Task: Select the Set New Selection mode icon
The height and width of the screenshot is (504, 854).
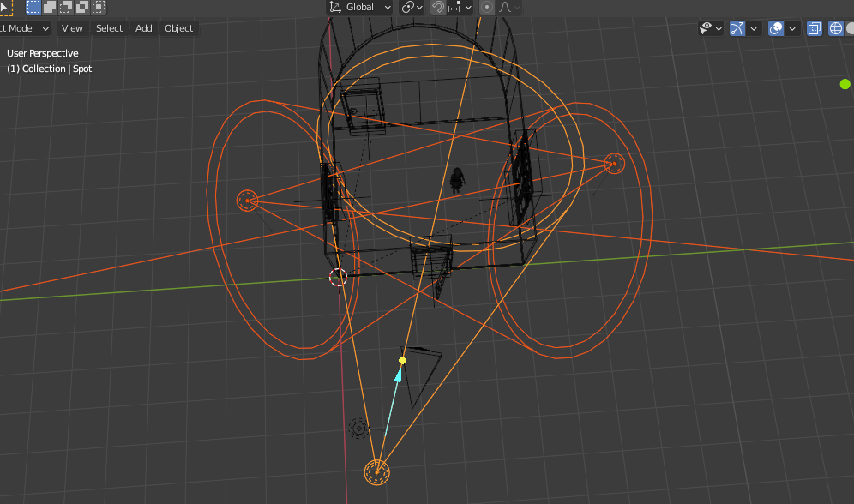Action: click(x=33, y=7)
